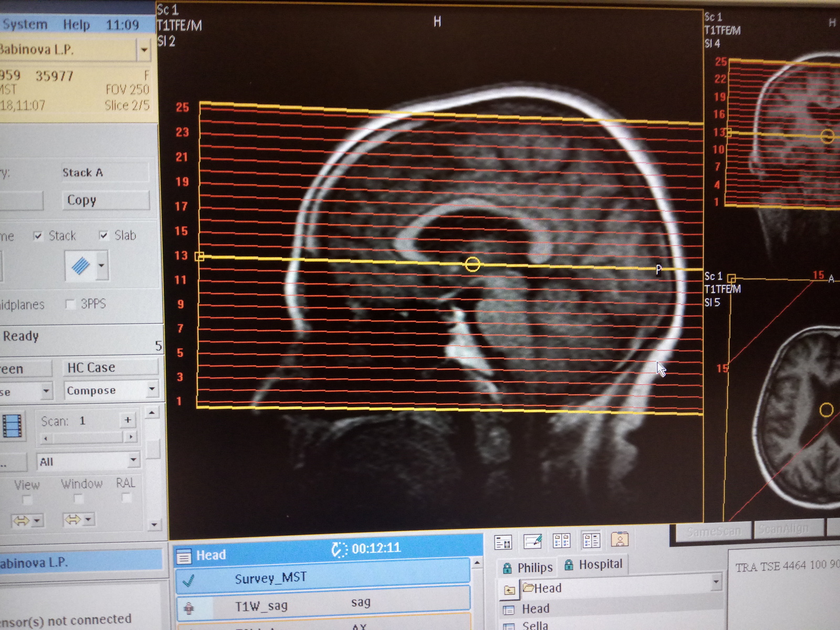The image size is (840, 630).
Task: Click the Scan slider track
Action: tap(88, 437)
